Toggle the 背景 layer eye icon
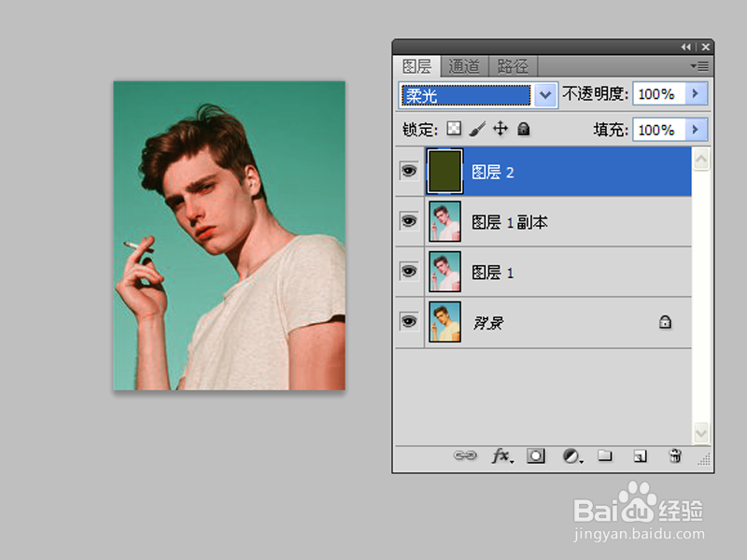The image size is (747, 560). [409, 322]
